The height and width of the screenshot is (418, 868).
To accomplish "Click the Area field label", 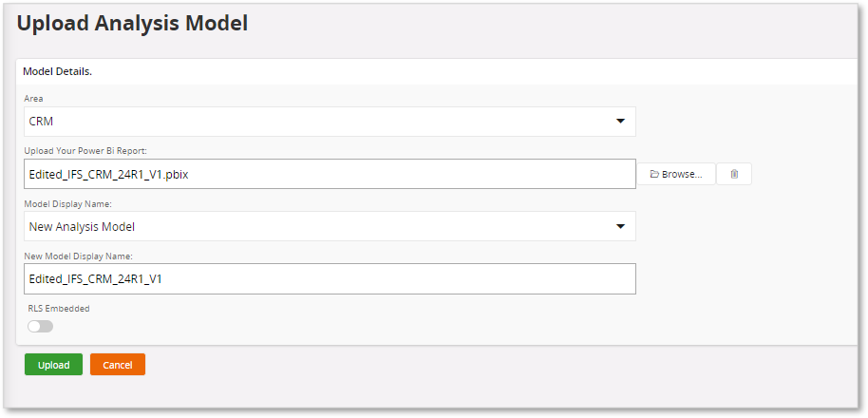I will click(x=33, y=99).
